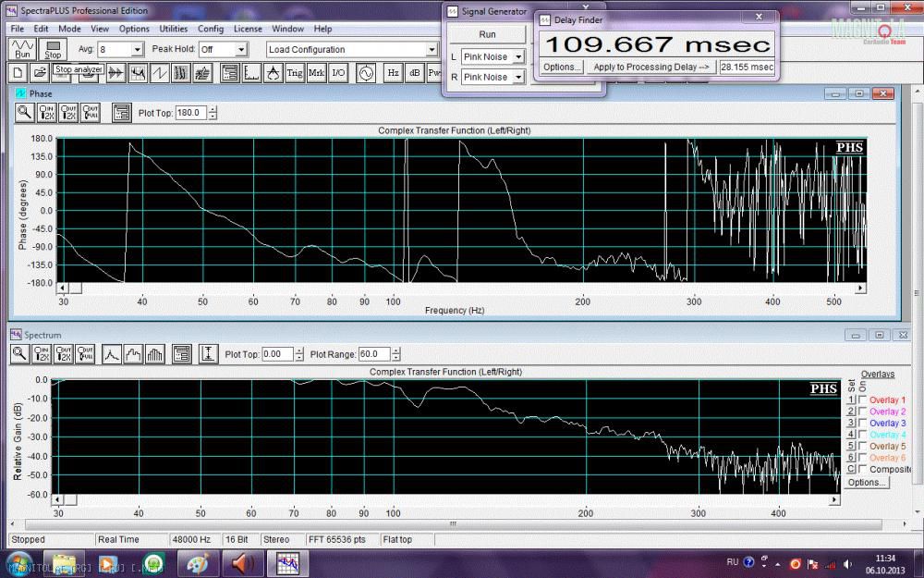Click the Calibration calipers icon
The width and height of the screenshot is (924, 578).
(274, 73)
